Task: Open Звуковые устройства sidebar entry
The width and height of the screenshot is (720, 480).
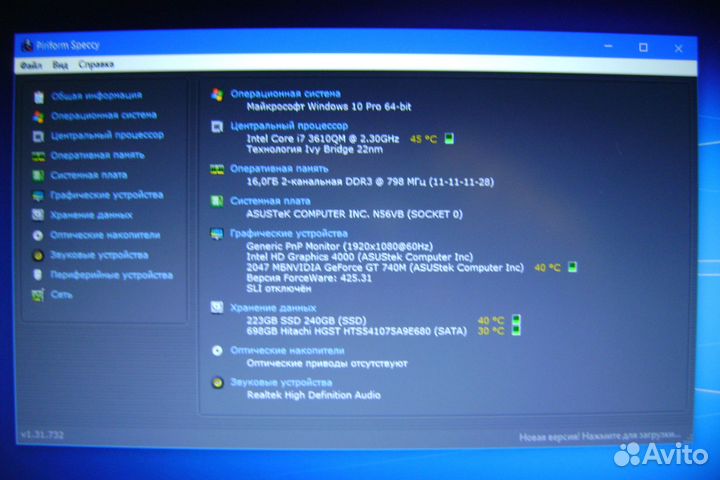Action: 99,255
